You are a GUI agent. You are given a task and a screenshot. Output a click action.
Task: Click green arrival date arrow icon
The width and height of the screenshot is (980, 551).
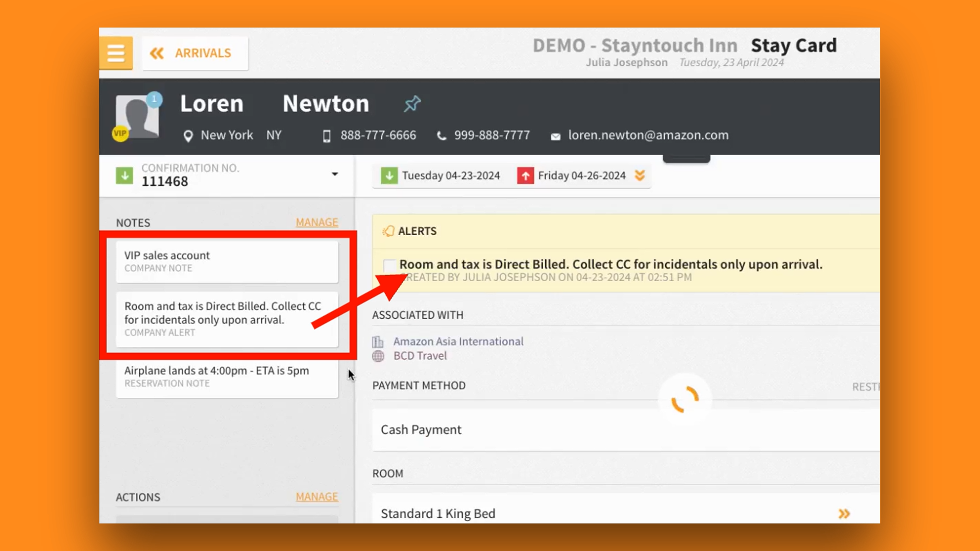[x=389, y=176]
